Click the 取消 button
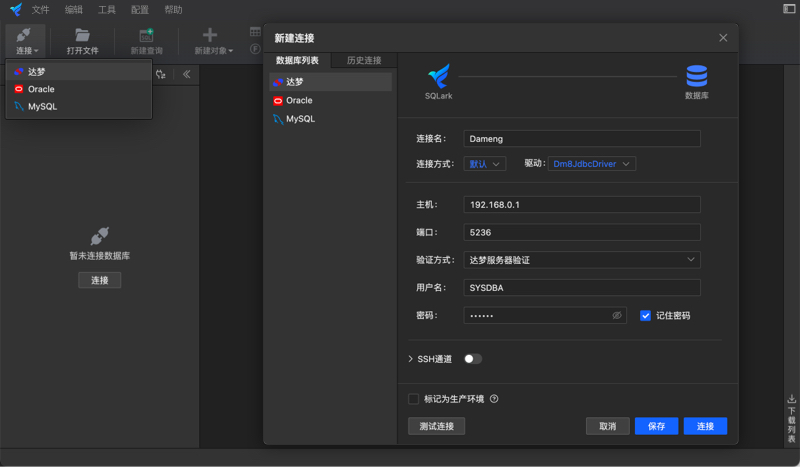The height and width of the screenshot is (467, 800). [x=607, y=426]
